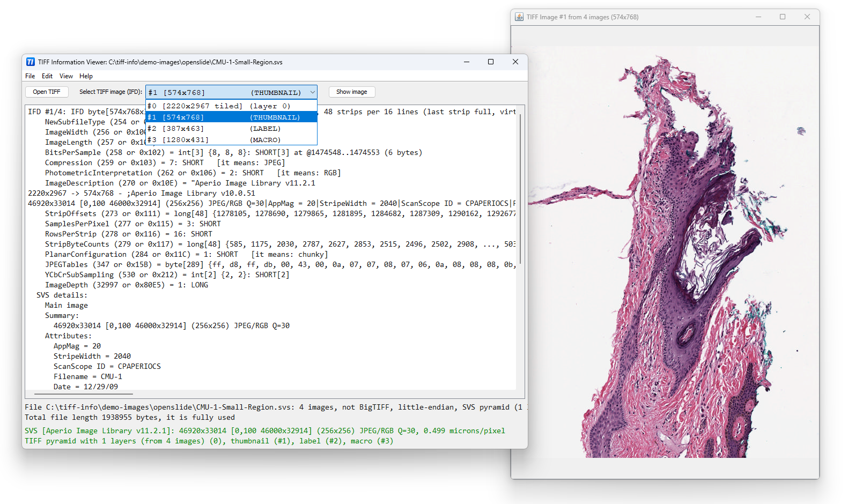The width and height of the screenshot is (848, 504).
Task: Click the TIFF Information Viewer app icon
Action: [x=31, y=62]
